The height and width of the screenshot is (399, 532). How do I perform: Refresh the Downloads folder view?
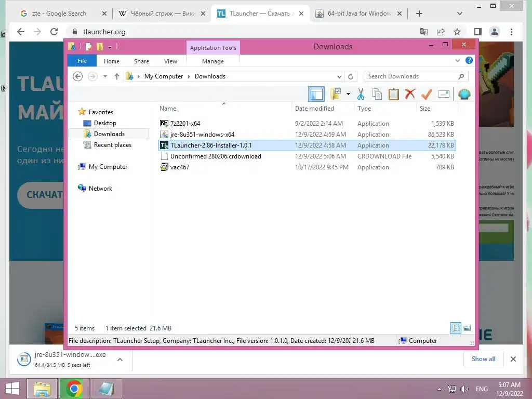[x=351, y=76]
